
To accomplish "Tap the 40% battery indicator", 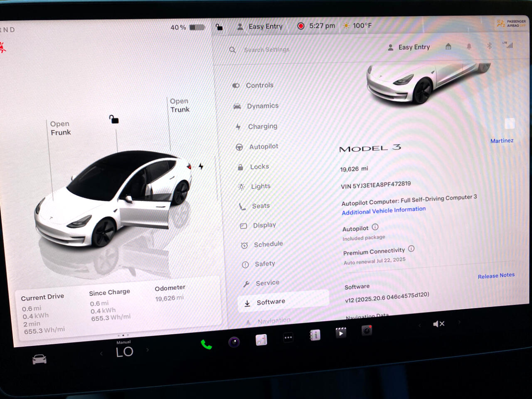I will point(188,27).
